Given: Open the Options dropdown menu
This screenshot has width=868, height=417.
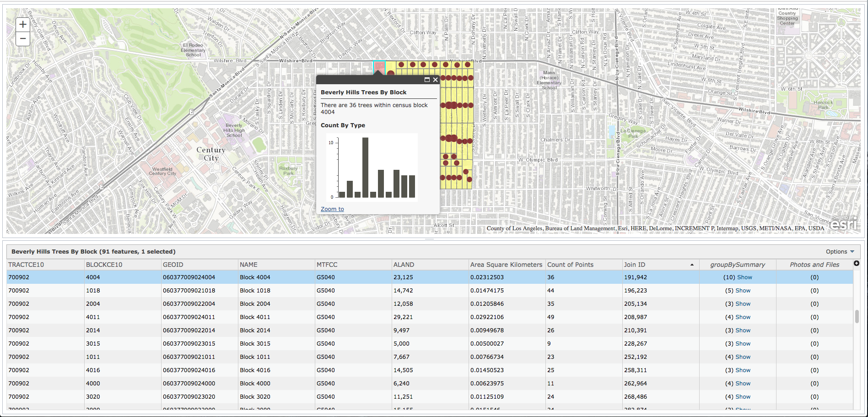Looking at the screenshot, I should click(840, 251).
